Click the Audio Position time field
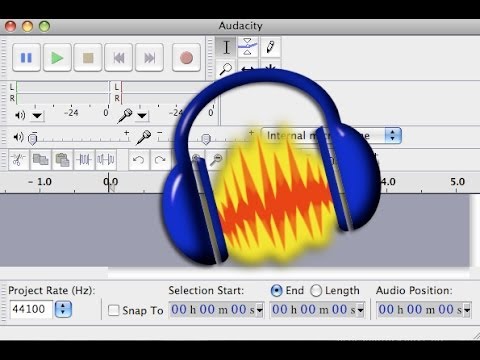The height and width of the screenshot is (360, 480). [420, 310]
